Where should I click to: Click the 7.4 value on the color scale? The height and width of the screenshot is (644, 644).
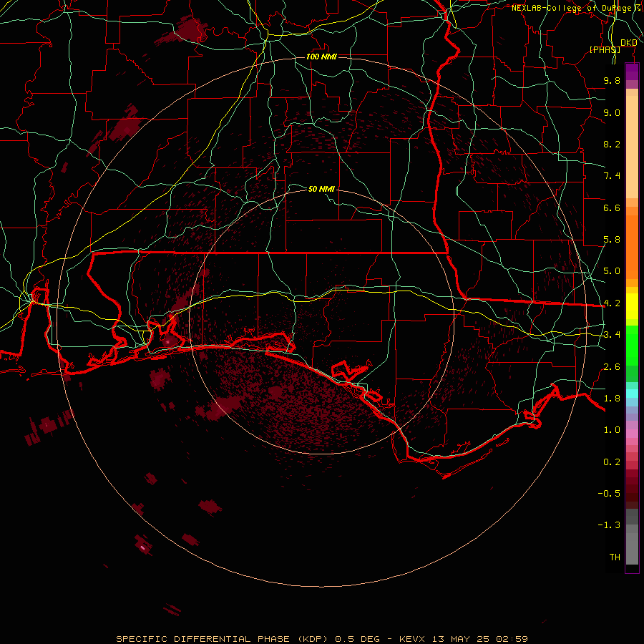tap(612, 176)
